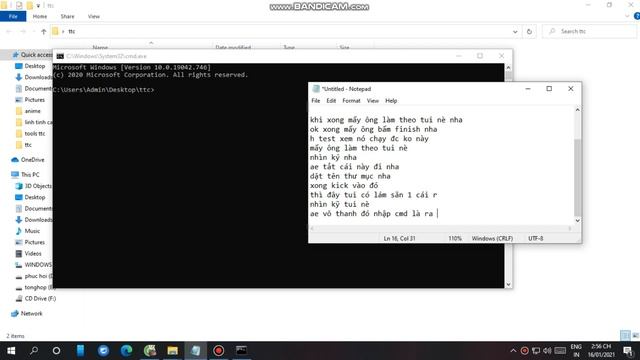Click the Search ttc box
This screenshot has height=360, width=640.
tap(590, 31)
